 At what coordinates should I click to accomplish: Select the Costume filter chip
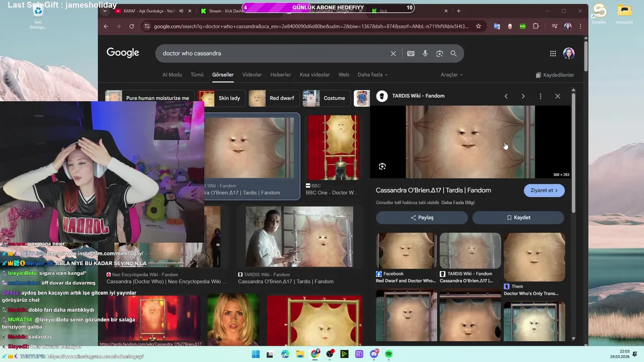327,98
